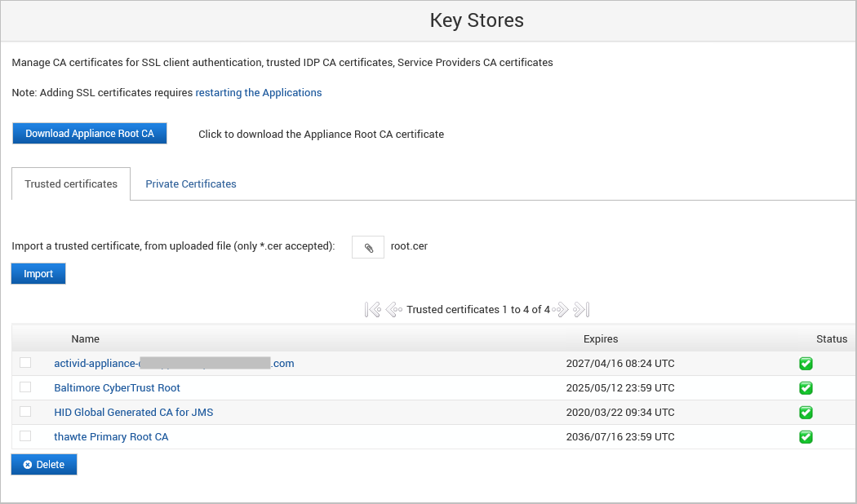Image resolution: width=857 pixels, height=504 pixels.
Task: Switch to the Private Certificates tab
Action: tap(191, 184)
